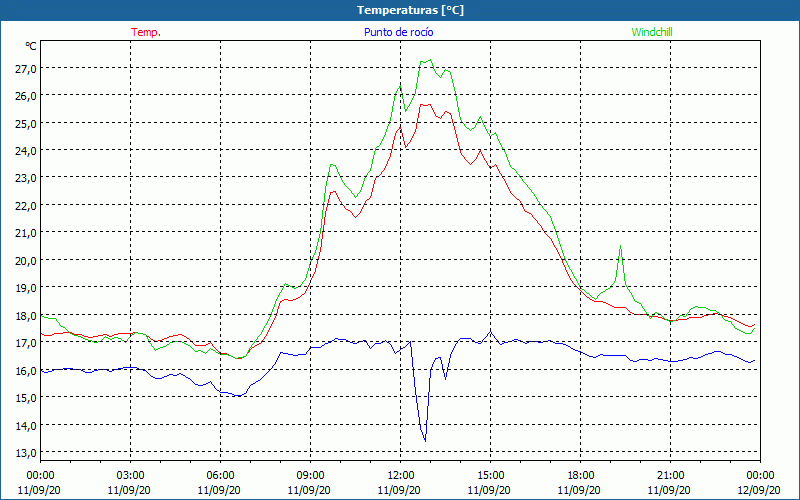Screen dimensions: 800x500
Task: Select the red 'Temp.' legend label
Action: click(x=146, y=32)
